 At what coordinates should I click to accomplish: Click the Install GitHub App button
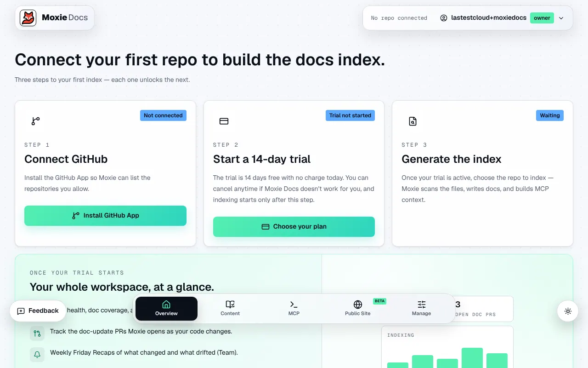pos(105,215)
